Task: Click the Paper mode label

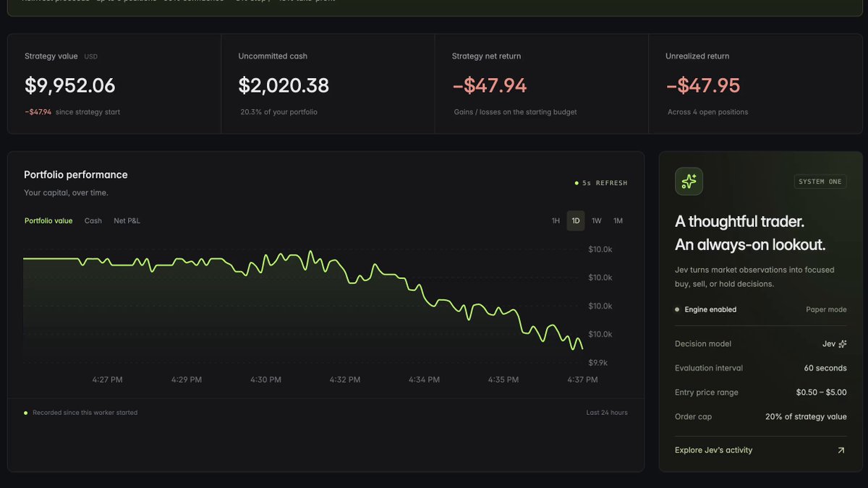Action: tap(826, 309)
